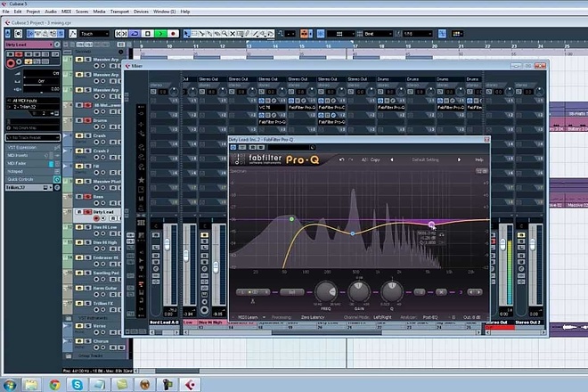
Task: Delete band with X button in Pro-Q
Action: [x=441, y=292]
